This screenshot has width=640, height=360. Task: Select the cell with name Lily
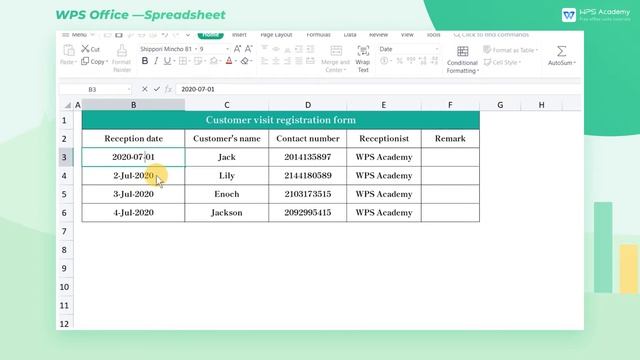pyautogui.click(x=227, y=176)
